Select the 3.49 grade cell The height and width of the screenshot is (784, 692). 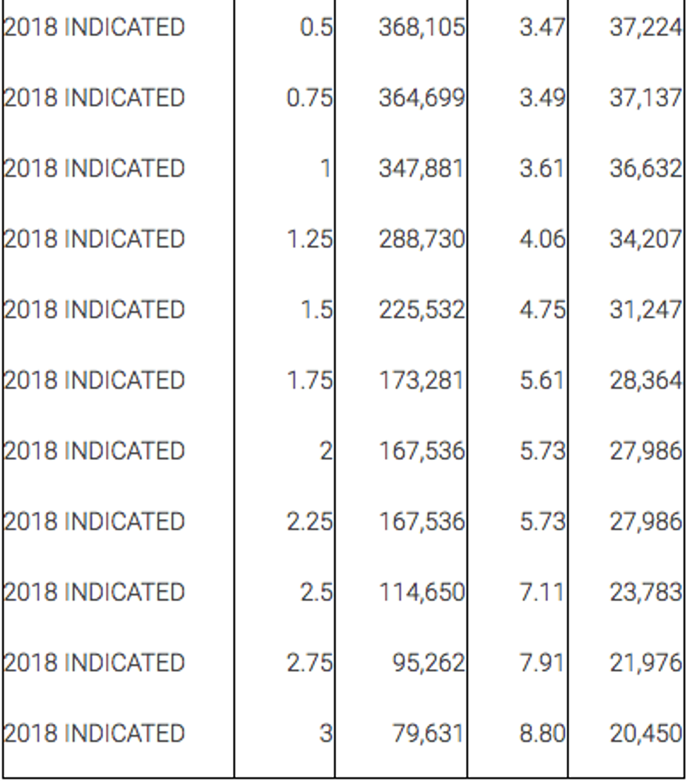click(542, 98)
